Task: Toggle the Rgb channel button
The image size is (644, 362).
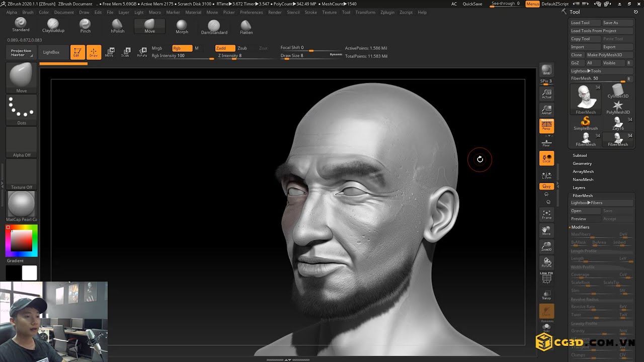Action: [x=182, y=48]
